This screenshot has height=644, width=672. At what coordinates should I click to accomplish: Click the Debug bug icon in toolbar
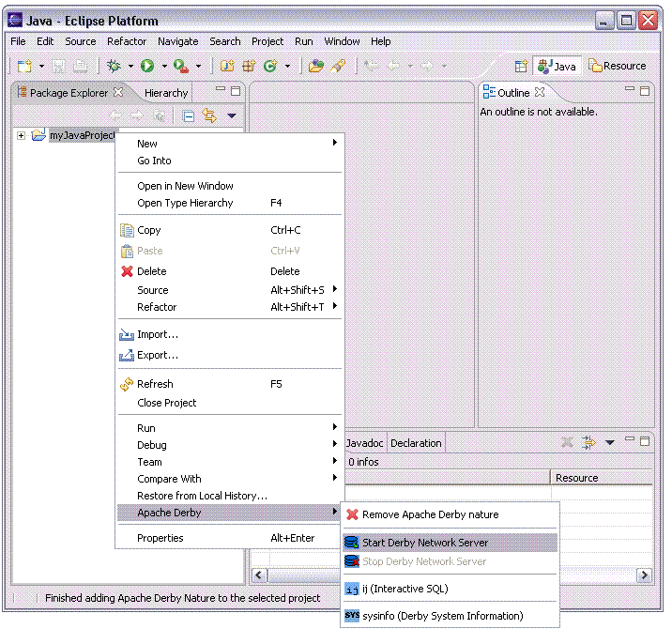tap(114, 66)
